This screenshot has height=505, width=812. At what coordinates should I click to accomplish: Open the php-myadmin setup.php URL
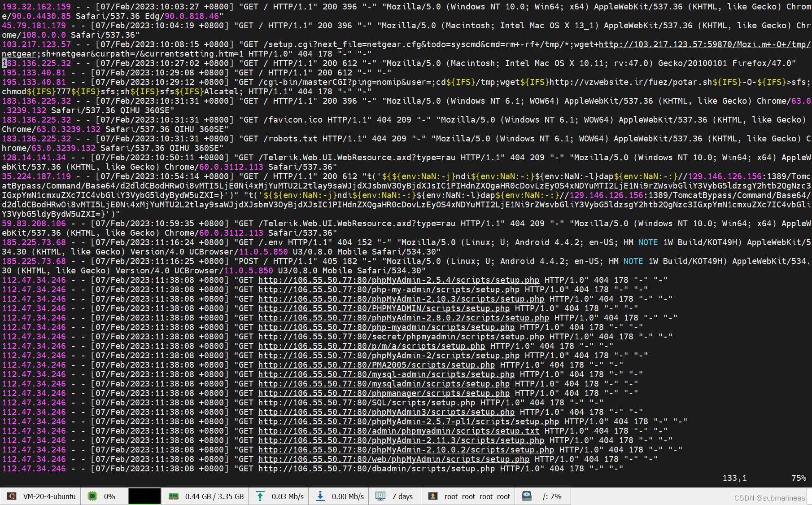386,327
